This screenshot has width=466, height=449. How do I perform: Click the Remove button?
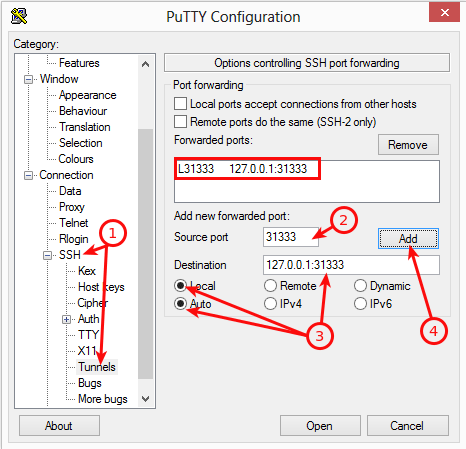pos(408,145)
